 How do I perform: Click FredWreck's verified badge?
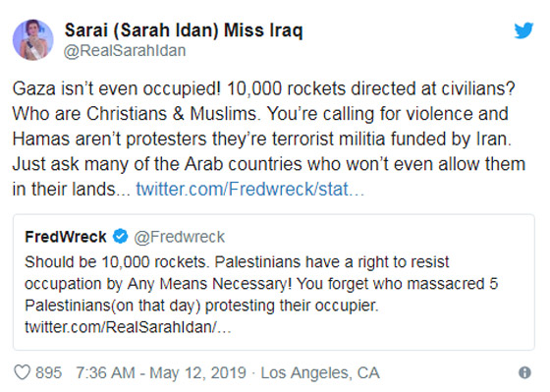tap(120, 237)
